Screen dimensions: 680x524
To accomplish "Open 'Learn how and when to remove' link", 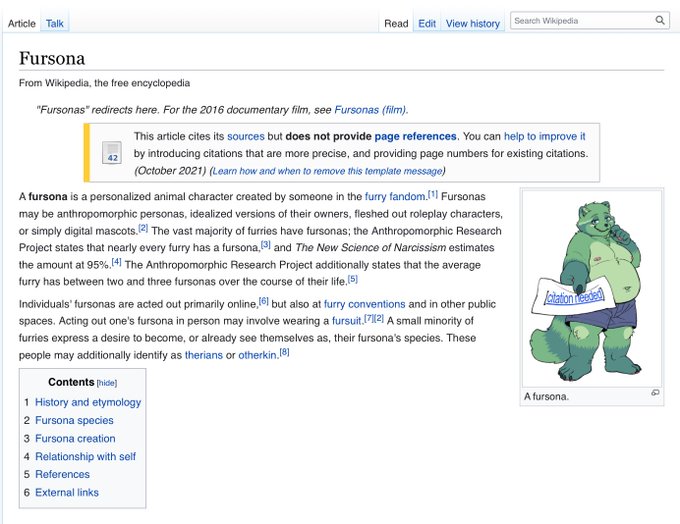I will pos(327,171).
